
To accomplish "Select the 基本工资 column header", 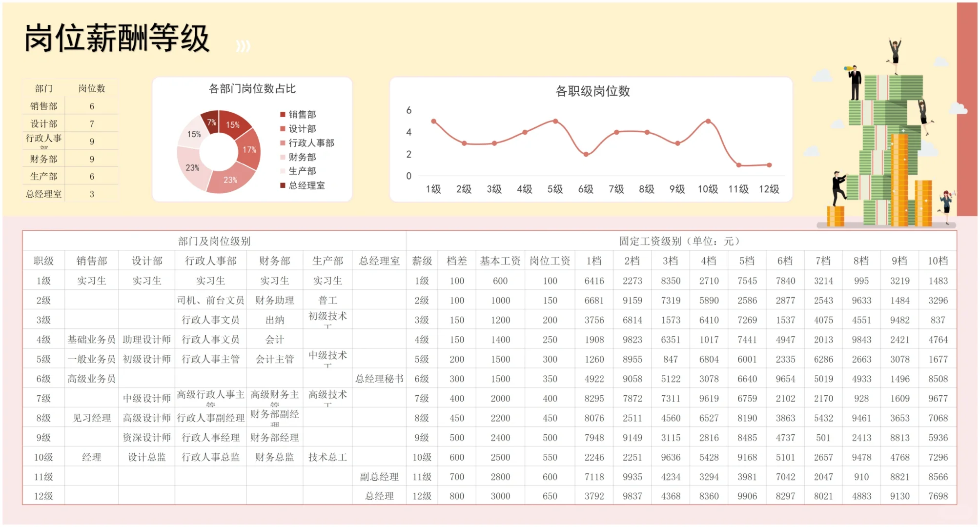I will tap(500, 261).
